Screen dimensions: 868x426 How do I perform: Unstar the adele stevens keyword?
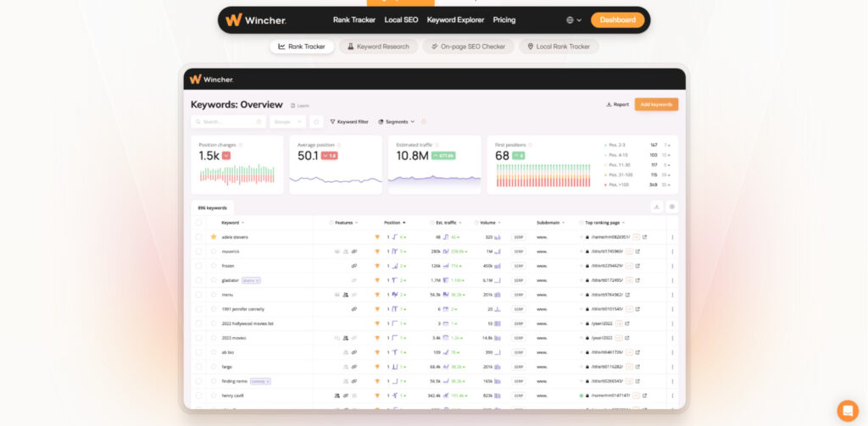coord(213,237)
